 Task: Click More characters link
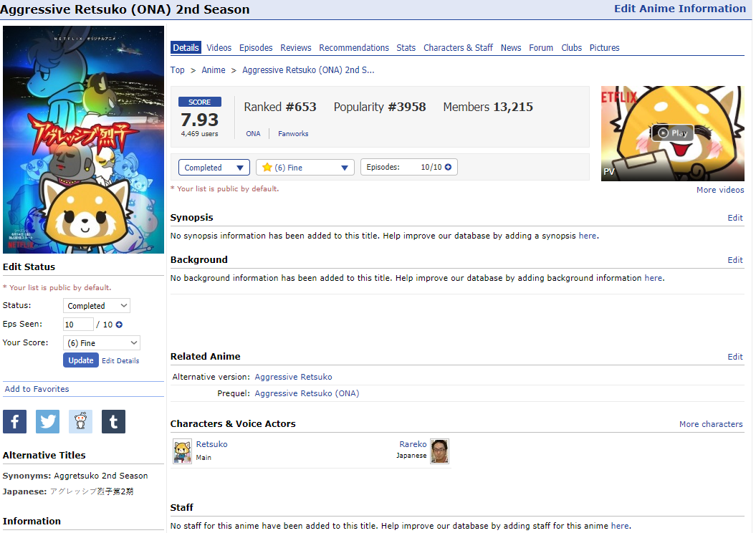711,424
